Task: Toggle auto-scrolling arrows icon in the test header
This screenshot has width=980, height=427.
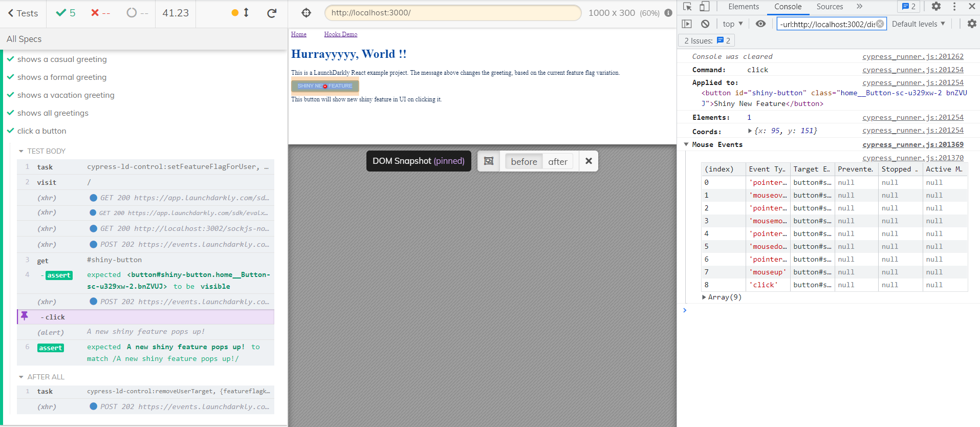Action: point(246,13)
